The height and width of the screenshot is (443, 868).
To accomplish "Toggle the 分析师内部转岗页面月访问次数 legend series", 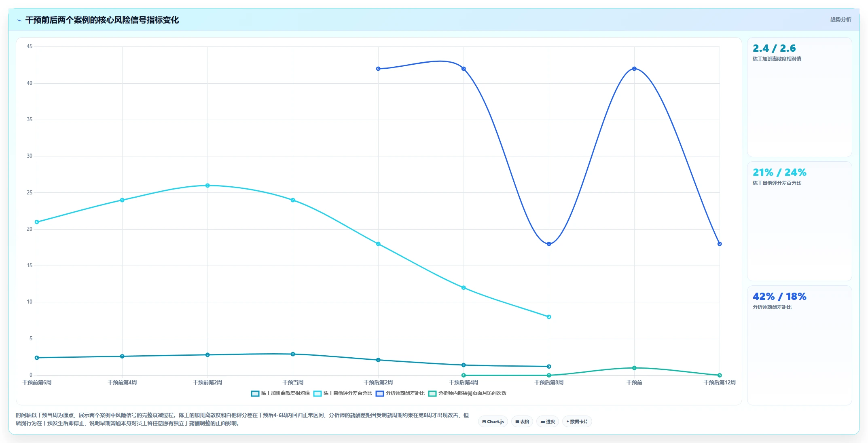I will tap(467, 393).
